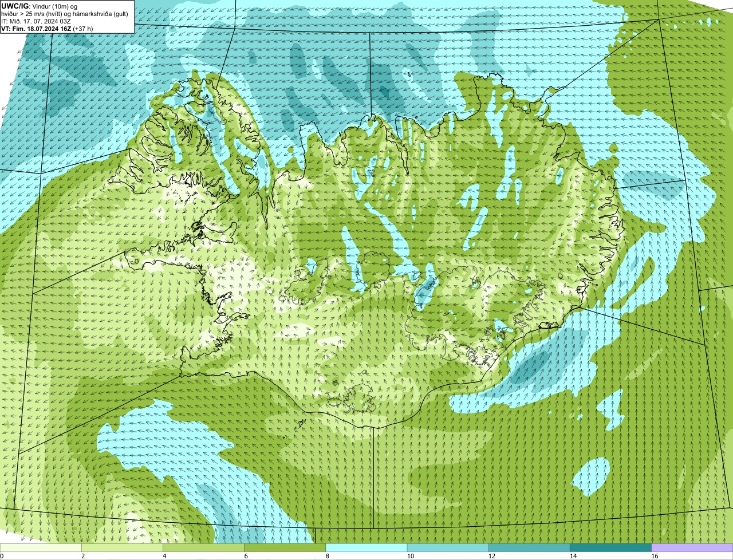Choose the 6–8 m/s dark green legend swatch

pos(285,547)
